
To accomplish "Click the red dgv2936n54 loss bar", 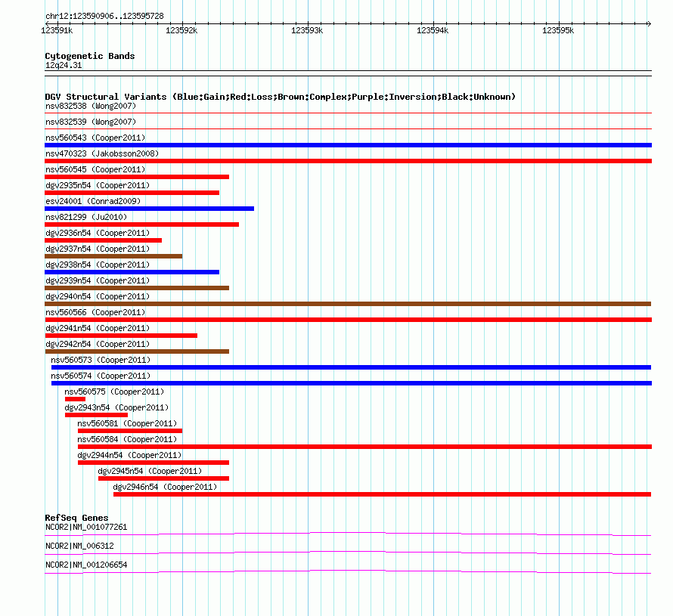I will [103, 240].
